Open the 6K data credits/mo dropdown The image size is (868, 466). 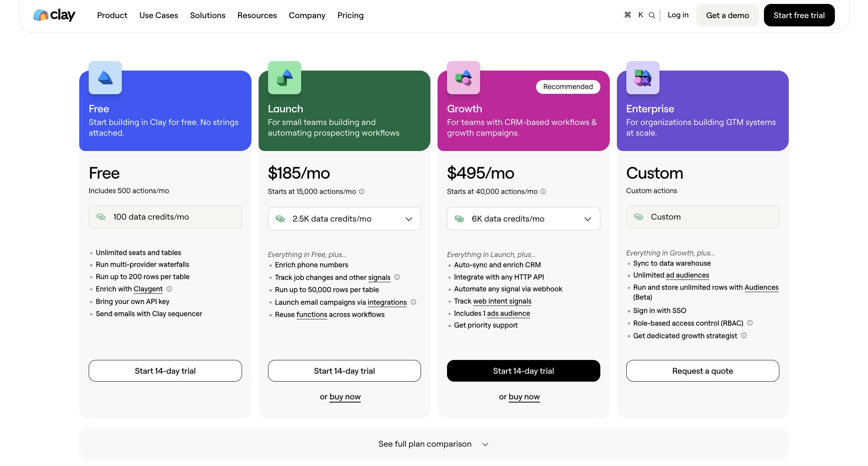tap(523, 219)
